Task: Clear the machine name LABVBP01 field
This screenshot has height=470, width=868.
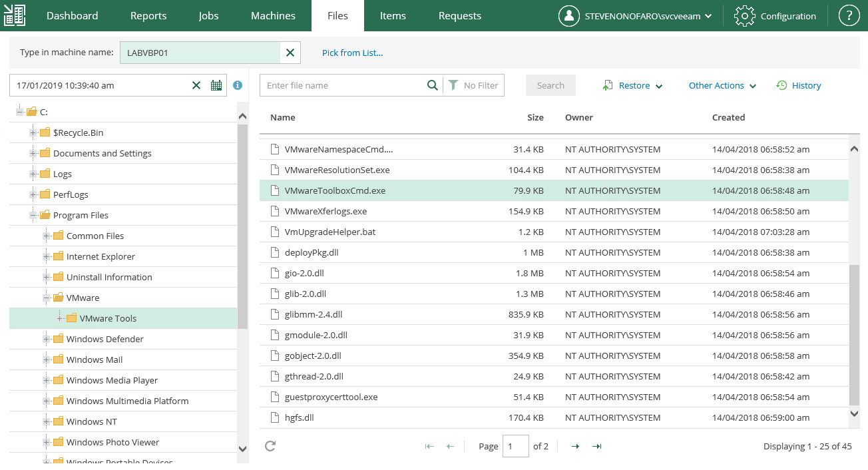Action: point(290,53)
